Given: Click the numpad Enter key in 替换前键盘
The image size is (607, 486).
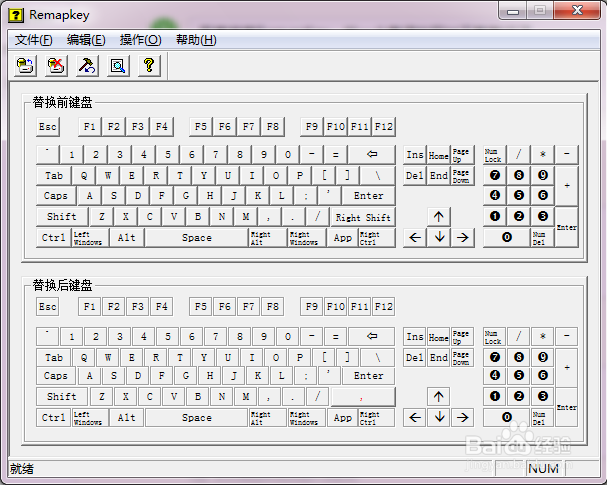Looking at the screenshot, I should pos(567,227).
